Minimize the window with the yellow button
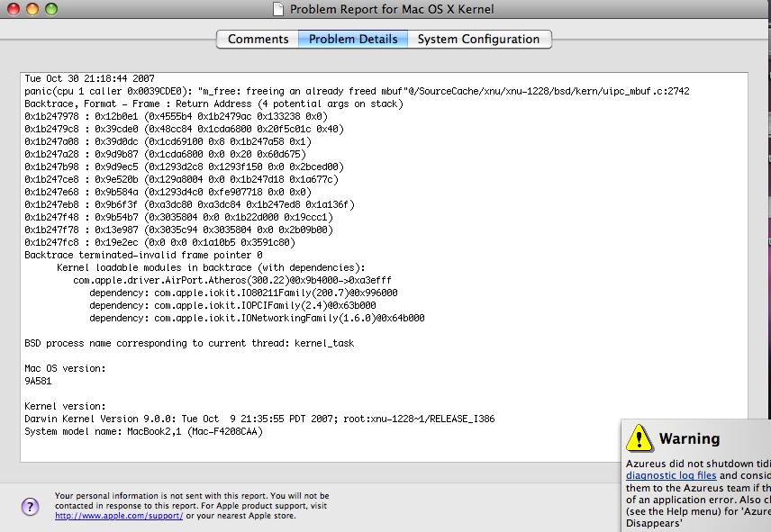The width and height of the screenshot is (771, 532). coord(32,9)
